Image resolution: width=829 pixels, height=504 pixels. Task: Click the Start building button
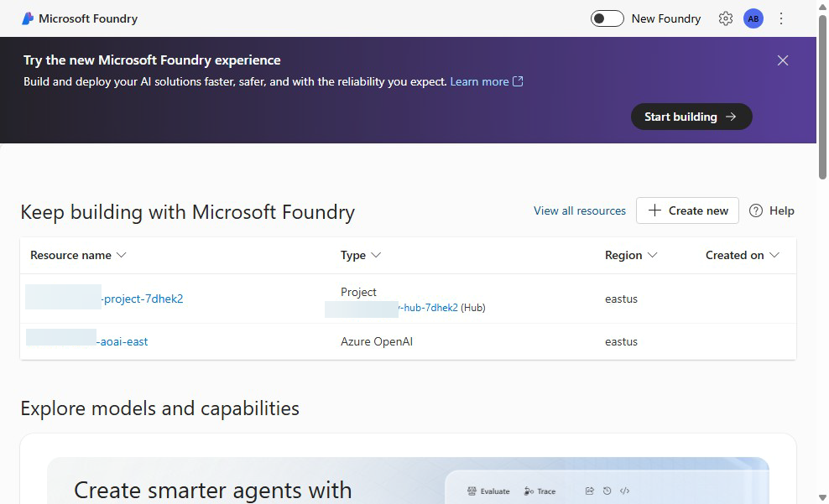691,117
